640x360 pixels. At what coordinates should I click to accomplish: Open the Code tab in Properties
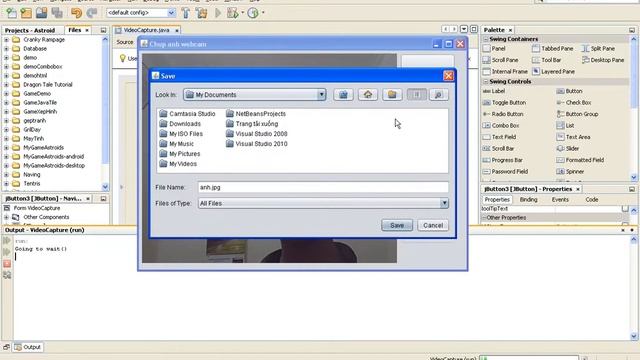tap(591, 200)
